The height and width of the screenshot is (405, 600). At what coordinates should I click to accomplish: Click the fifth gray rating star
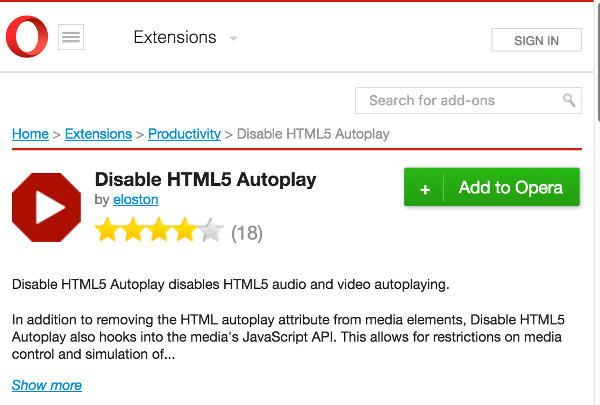coord(210,233)
